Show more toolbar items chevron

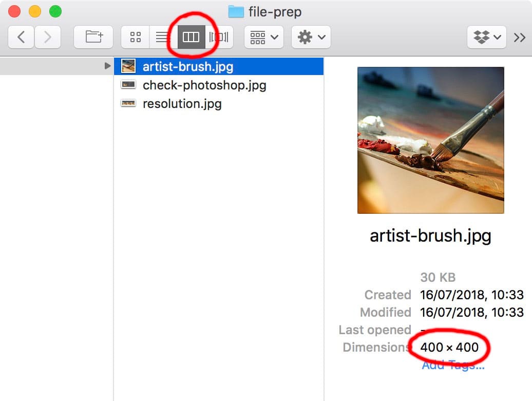pos(520,37)
